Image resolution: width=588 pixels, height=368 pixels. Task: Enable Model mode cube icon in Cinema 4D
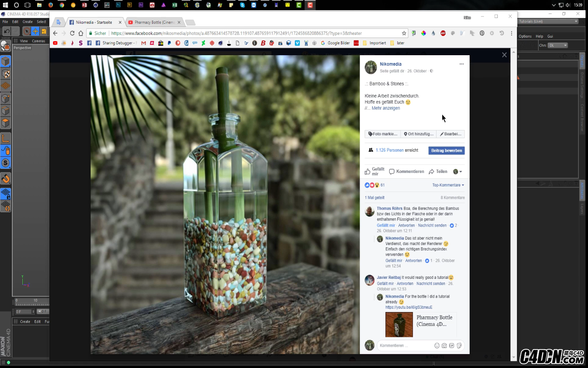5,61
